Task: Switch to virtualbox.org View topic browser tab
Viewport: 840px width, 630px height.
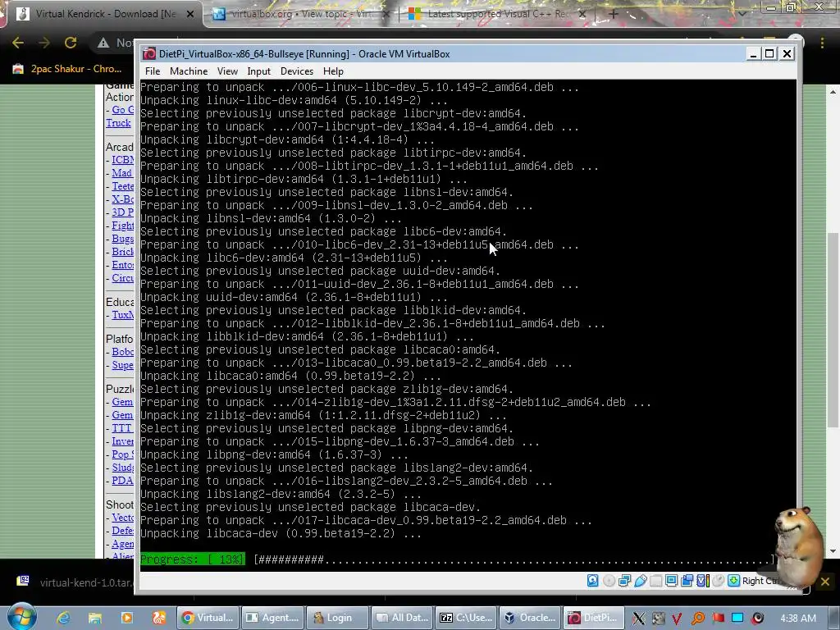Action: (x=301, y=14)
